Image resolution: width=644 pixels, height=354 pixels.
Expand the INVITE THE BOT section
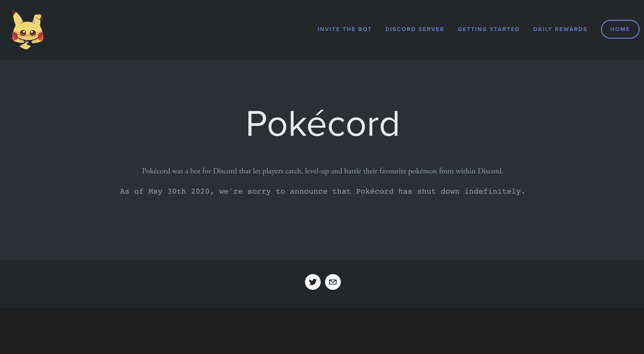344,29
